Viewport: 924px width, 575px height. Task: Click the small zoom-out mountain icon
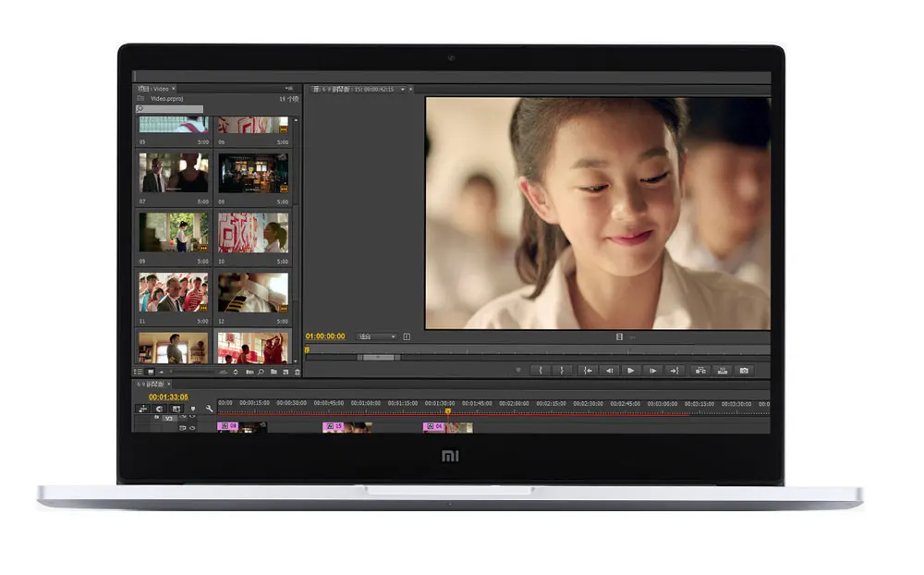pos(162,373)
